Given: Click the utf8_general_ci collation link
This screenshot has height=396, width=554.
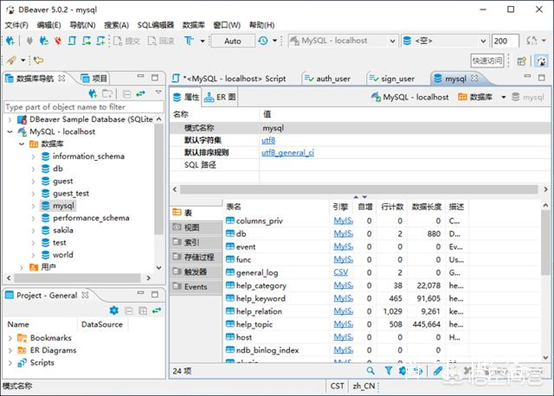Looking at the screenshot, I should point(288,153).
